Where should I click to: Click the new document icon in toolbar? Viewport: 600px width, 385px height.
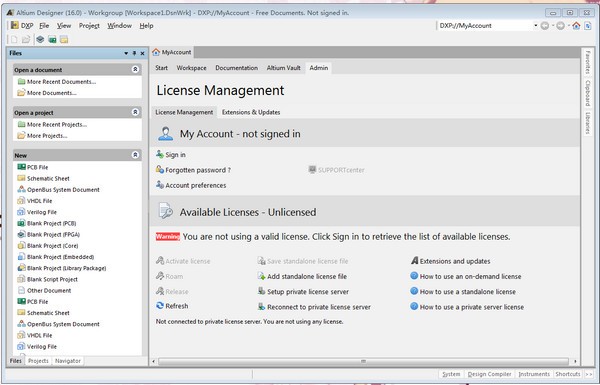(x=14, y=39)
